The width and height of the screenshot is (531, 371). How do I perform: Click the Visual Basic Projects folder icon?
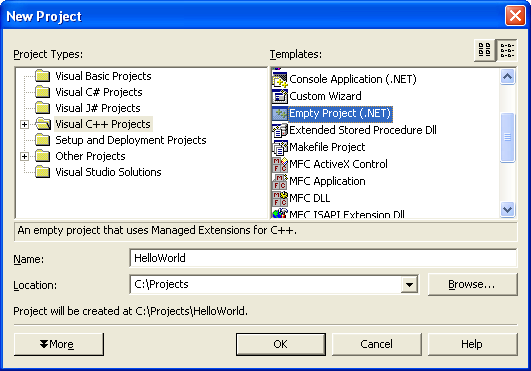pos(43,76)
